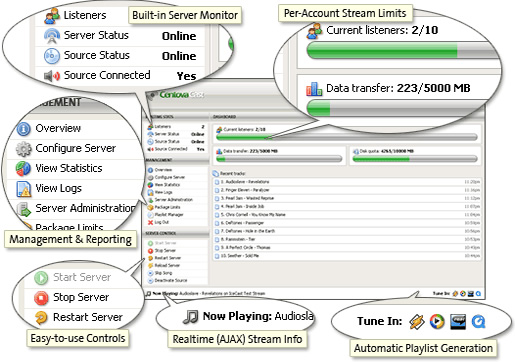Open Overview in the small dashboard sidebar
This screenshot has height=362, width=515.
click(x=163, y=170)
